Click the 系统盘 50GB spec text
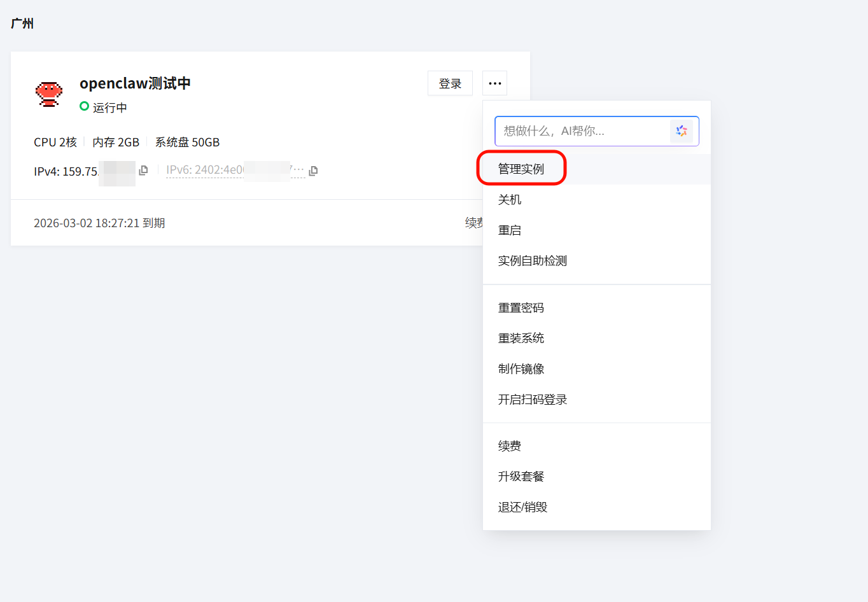The image size is (868, 602). point(188,143)
